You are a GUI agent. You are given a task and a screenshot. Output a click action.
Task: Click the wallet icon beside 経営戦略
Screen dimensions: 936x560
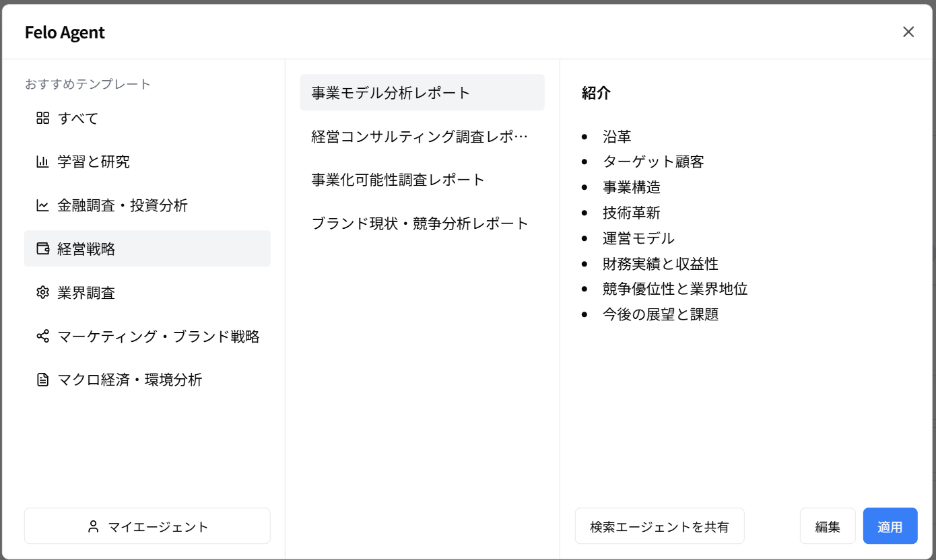click(43, 249)
